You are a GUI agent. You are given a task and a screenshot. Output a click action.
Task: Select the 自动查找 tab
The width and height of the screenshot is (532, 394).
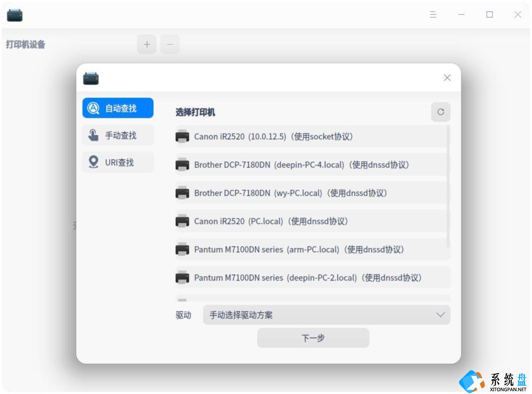tap(118, 108)
